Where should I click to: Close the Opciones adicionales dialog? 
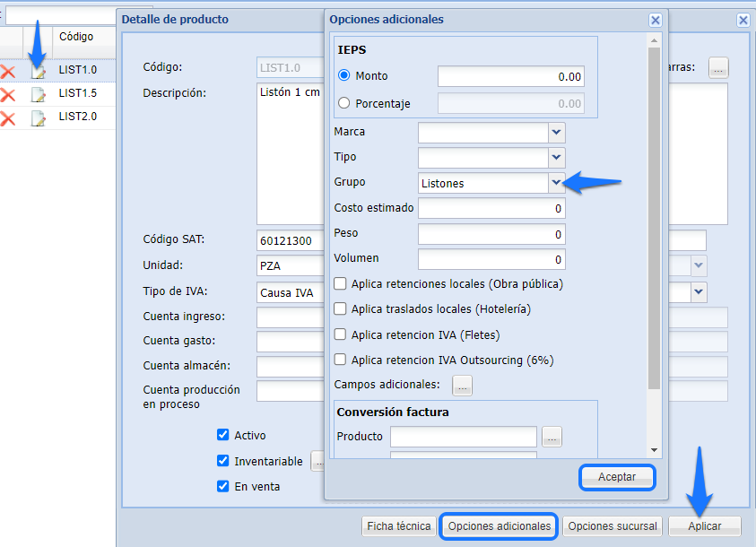click(x=656, y=20)
